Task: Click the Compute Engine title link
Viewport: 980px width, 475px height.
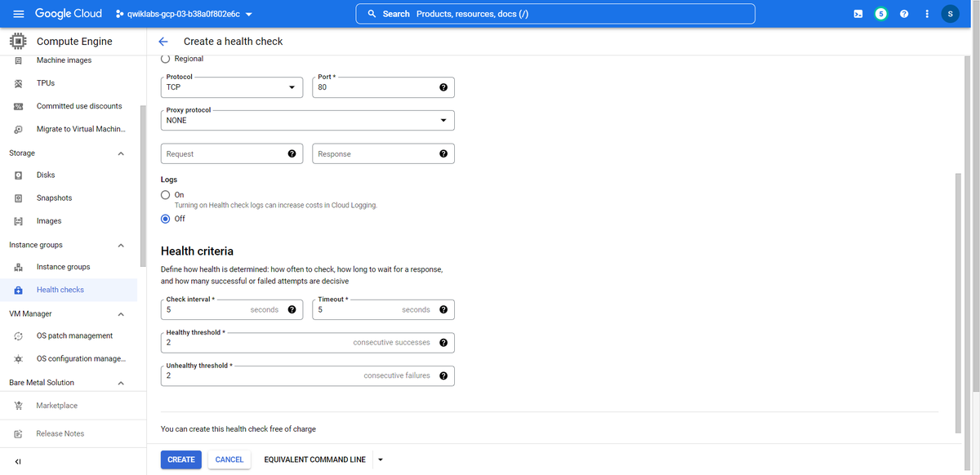Action: [x=74, y=42]
